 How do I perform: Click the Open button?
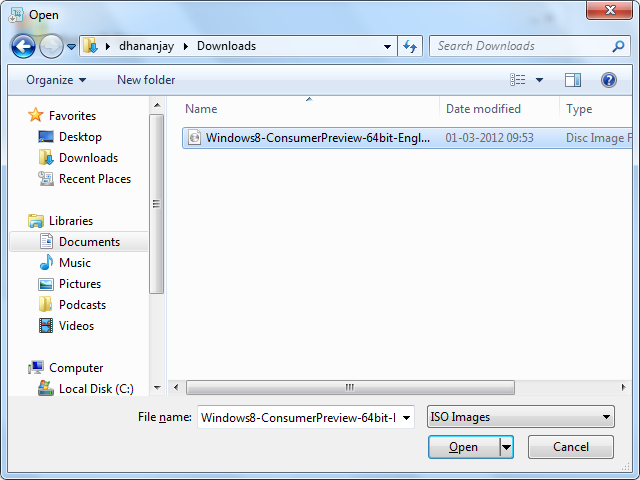[x=463, y=447]
